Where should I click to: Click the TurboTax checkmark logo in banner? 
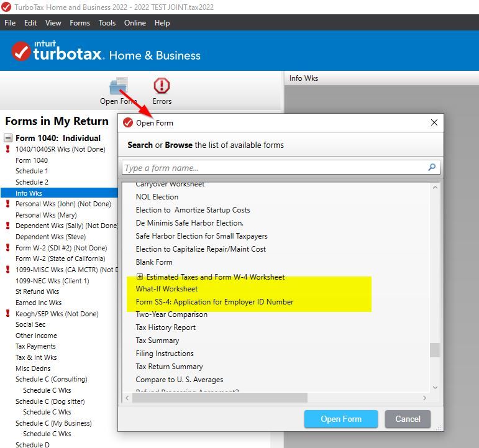click(21, 52)
